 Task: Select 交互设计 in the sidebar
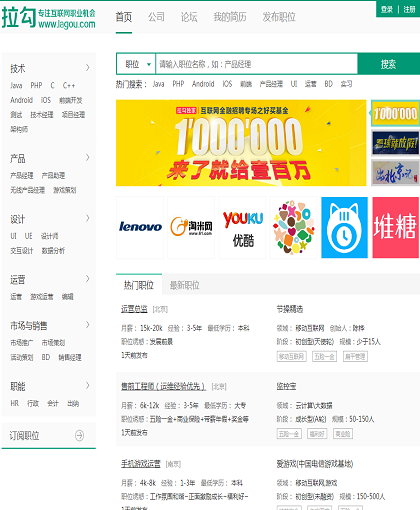click(22, 251)
